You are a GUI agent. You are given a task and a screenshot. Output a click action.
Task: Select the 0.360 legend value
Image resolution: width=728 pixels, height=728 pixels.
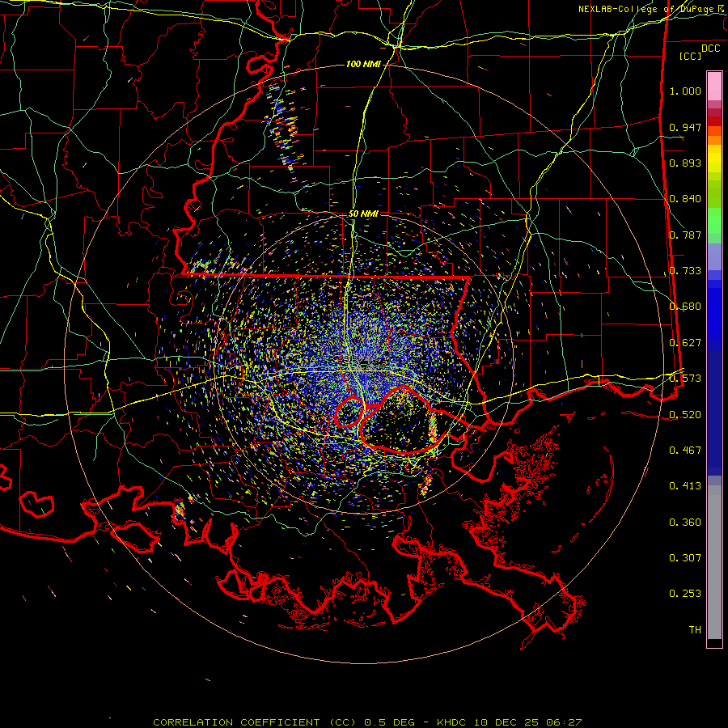click(x=685, y=523)
